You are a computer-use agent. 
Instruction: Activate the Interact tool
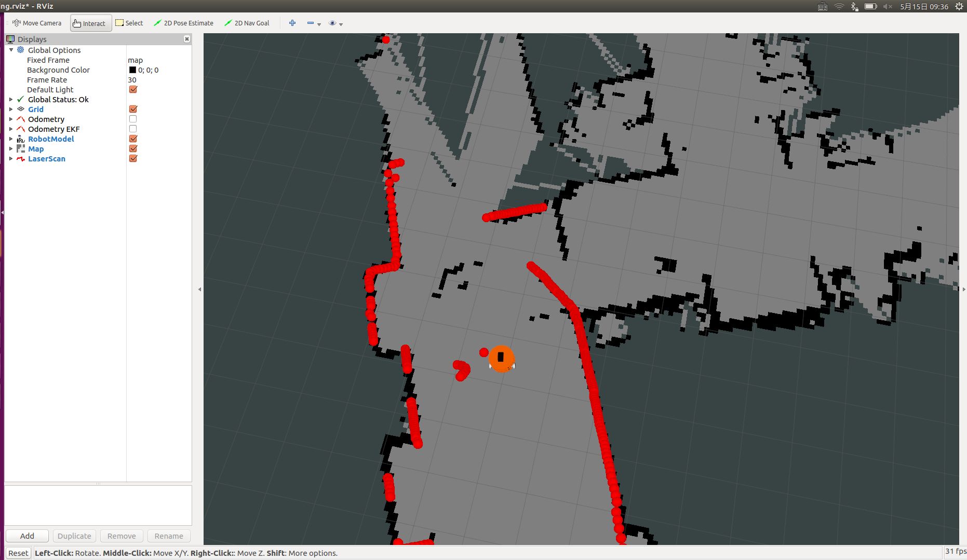(91, 23)
